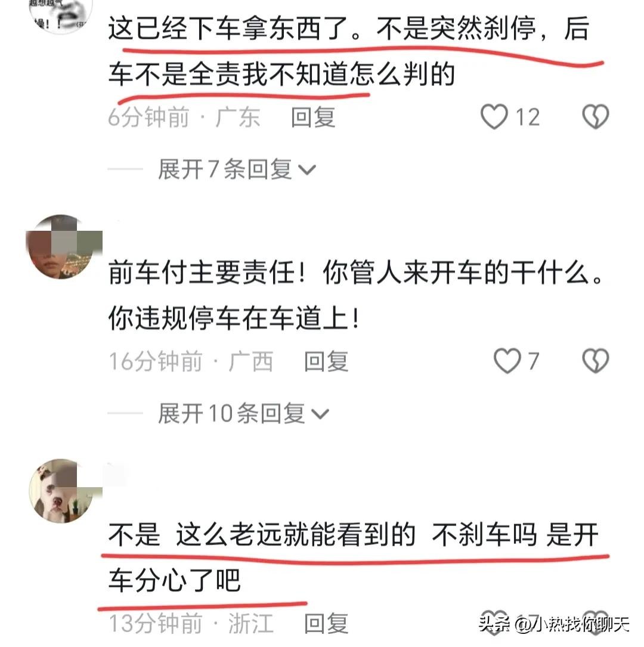Tap chevron next to 展开10条回复
Screen dimensions: 644x647
coord(320,414)
